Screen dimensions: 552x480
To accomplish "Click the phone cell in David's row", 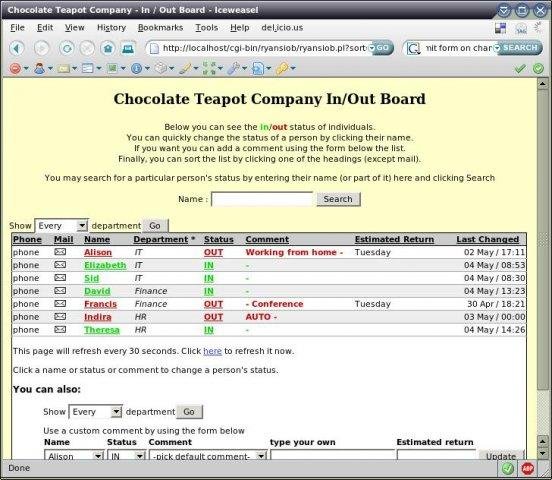I will pos(26,291).
